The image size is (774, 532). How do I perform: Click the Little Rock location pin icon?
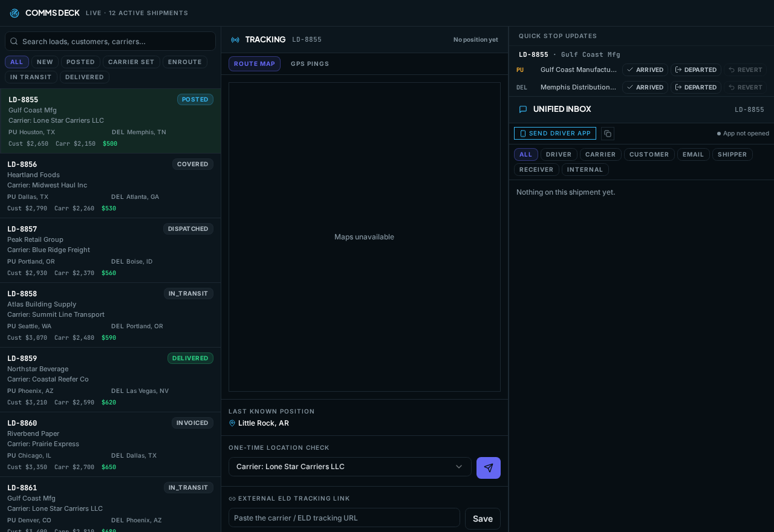point(232,423)
